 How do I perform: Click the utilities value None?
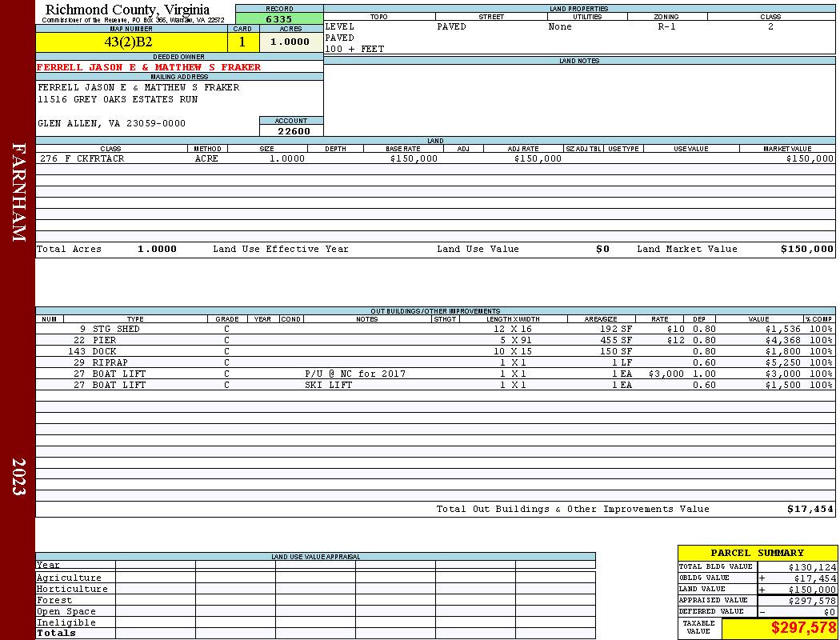click(560, 26)
